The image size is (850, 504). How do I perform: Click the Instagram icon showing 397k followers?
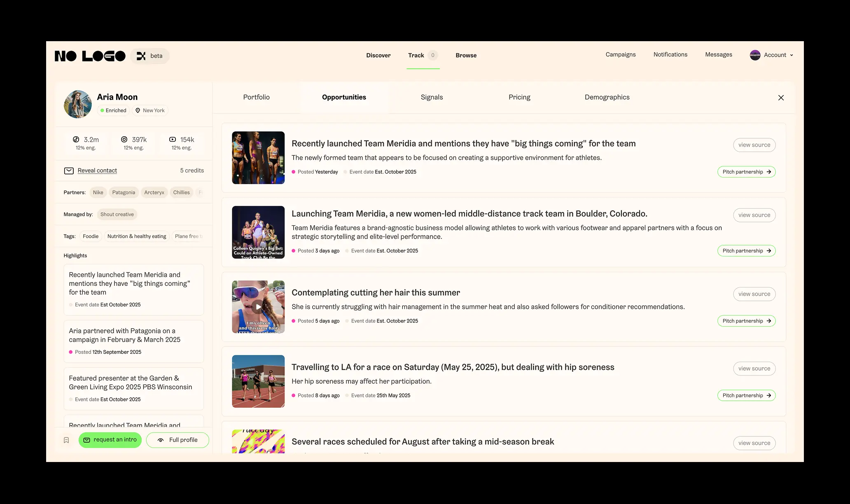(124, 140)
